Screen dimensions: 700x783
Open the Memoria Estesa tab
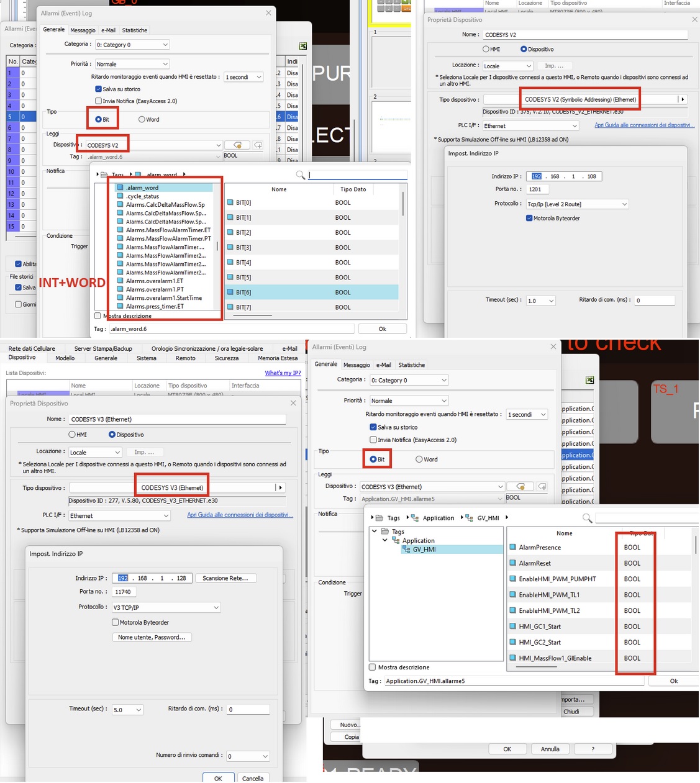click(x=278, y=358)
